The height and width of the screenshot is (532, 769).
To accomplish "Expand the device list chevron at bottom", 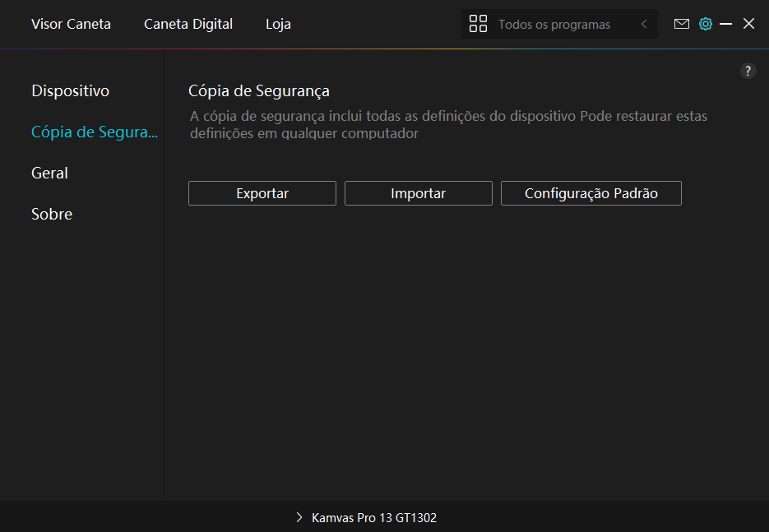I will point(299,518).
